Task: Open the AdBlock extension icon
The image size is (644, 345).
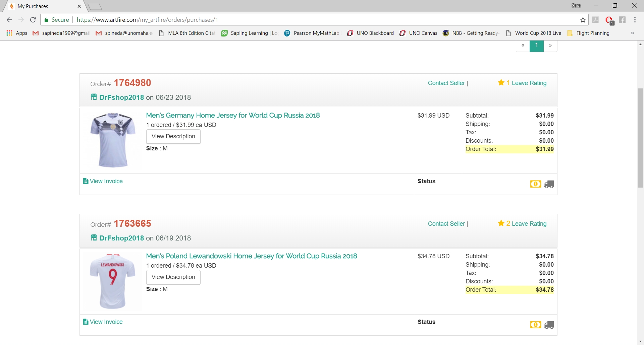Action: (x=609, y=20)
